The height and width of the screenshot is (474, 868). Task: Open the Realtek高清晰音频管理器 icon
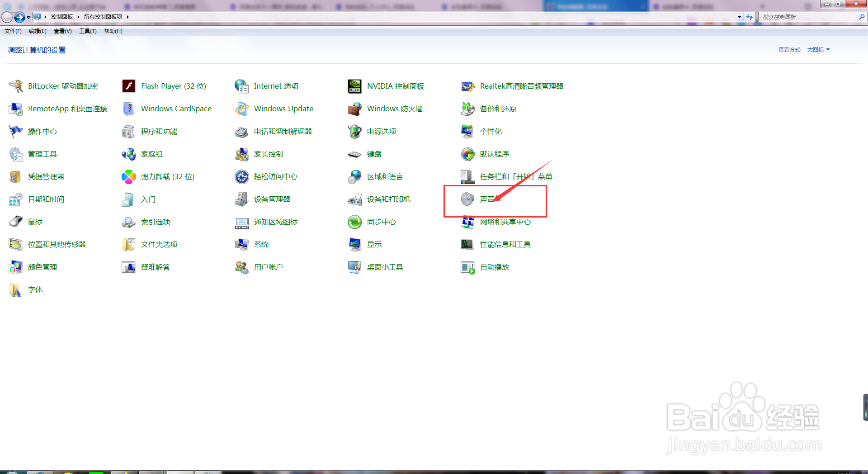[468, 86]
